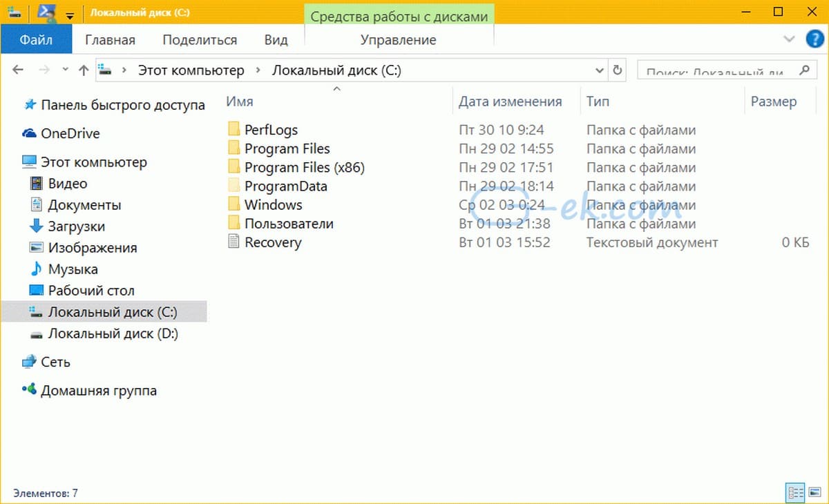This screenshot has height=504, width=829.
Task: Switch to large icons view layout
Action: pyautogui.click(x=814, y=493)
